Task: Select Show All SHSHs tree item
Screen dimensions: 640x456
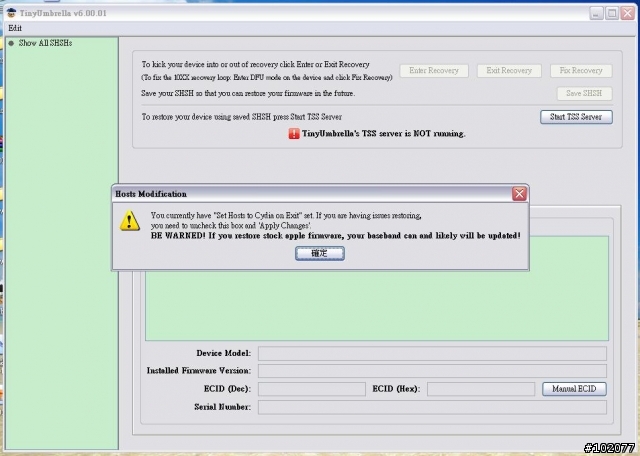Action: point(45,43)
